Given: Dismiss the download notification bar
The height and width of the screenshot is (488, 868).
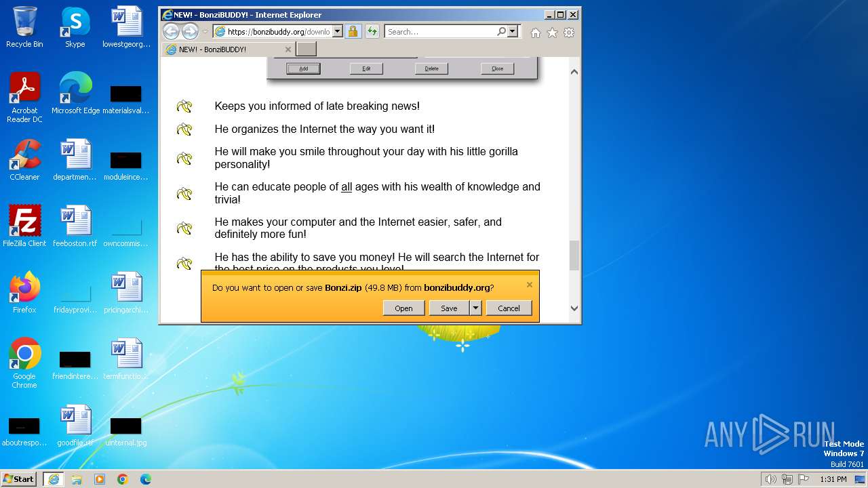Looking at the screenshot, I should click(530, 285).
